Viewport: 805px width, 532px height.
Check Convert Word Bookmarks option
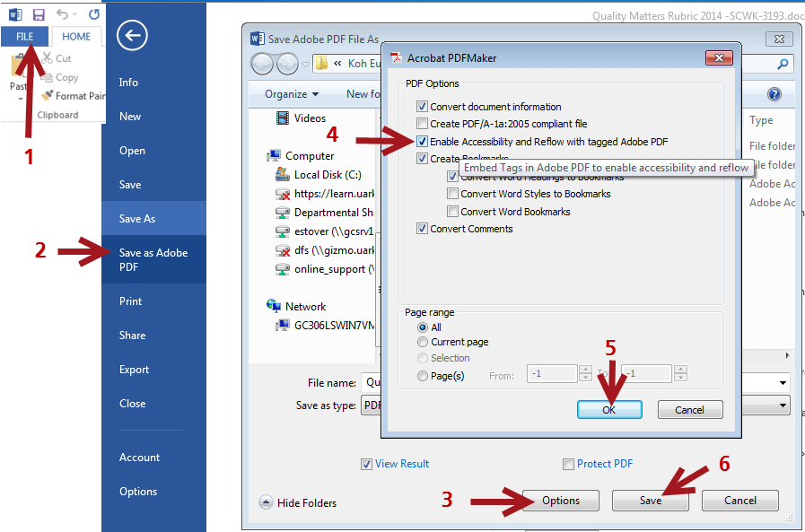click(452, 212)
